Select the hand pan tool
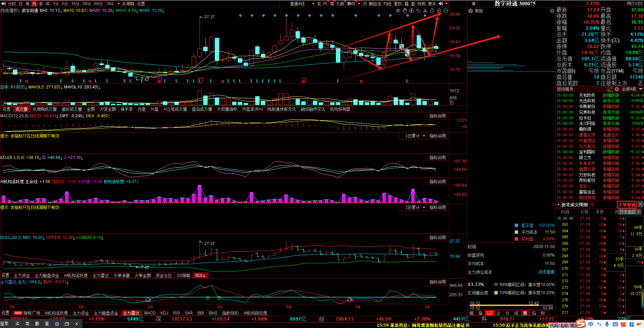Viewport: 644px width, 328px height. tap(405, 11)
